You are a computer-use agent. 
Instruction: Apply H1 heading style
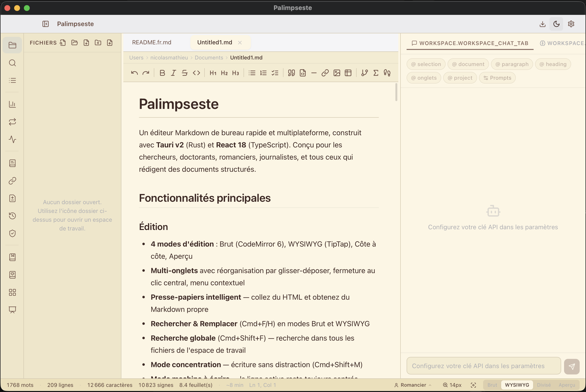coord(213,73)
